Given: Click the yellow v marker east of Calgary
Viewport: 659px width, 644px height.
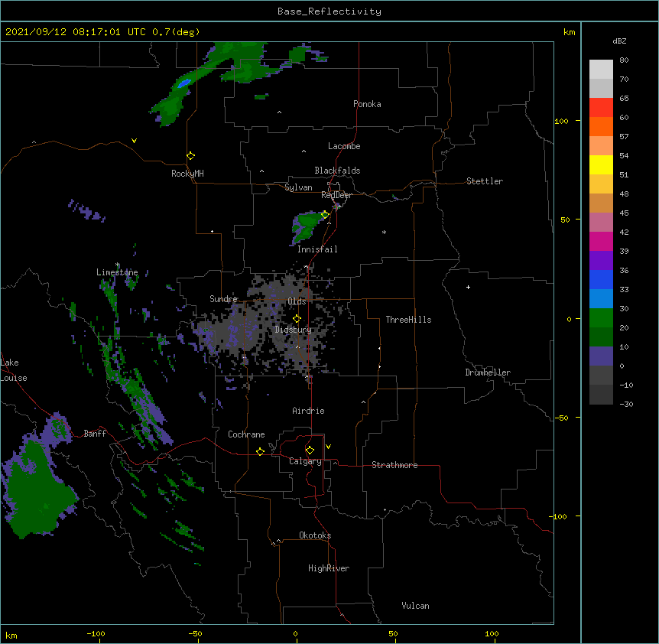Looking at the screenshot, I should coord(328,447).
